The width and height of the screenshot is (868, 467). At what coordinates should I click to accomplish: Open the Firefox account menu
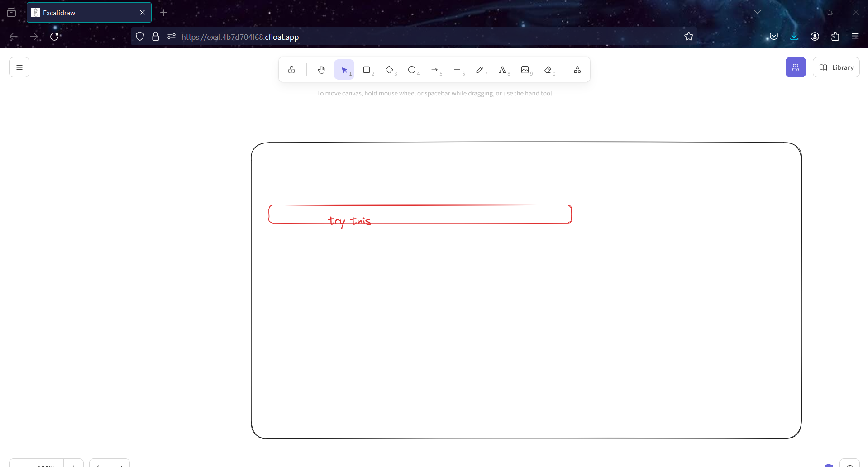pos(815,37)
